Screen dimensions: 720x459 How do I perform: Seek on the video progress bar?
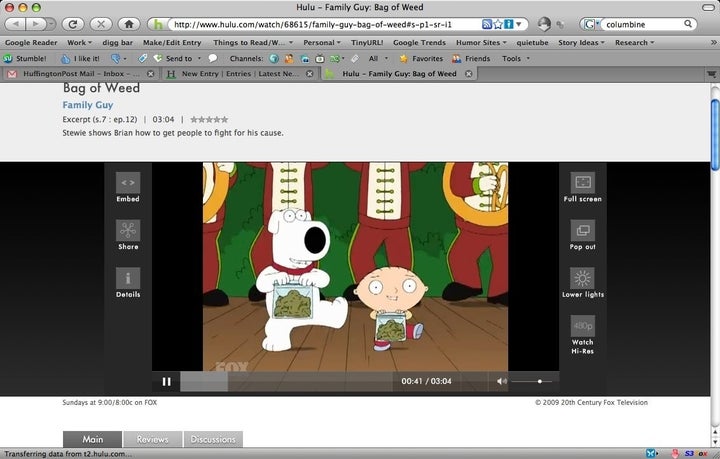coord(286,381)
